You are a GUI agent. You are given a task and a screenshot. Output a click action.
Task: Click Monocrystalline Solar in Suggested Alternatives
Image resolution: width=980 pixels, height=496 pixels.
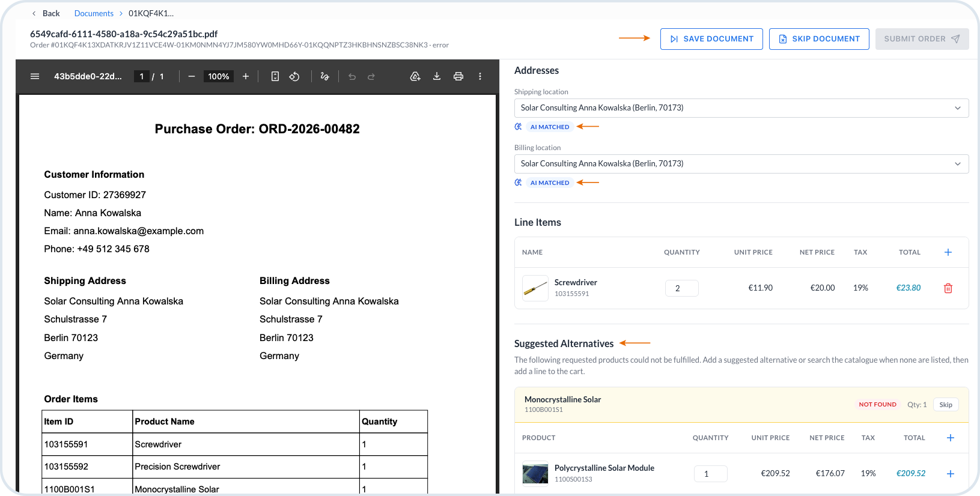pos(562,399)
